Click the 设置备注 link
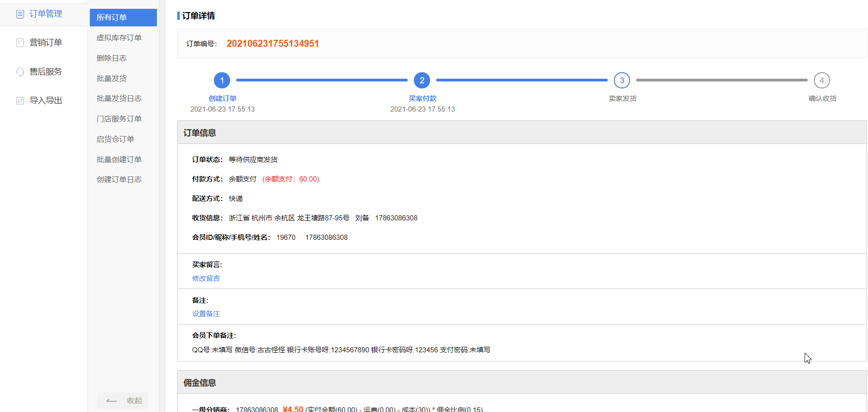 pos(206,314)
